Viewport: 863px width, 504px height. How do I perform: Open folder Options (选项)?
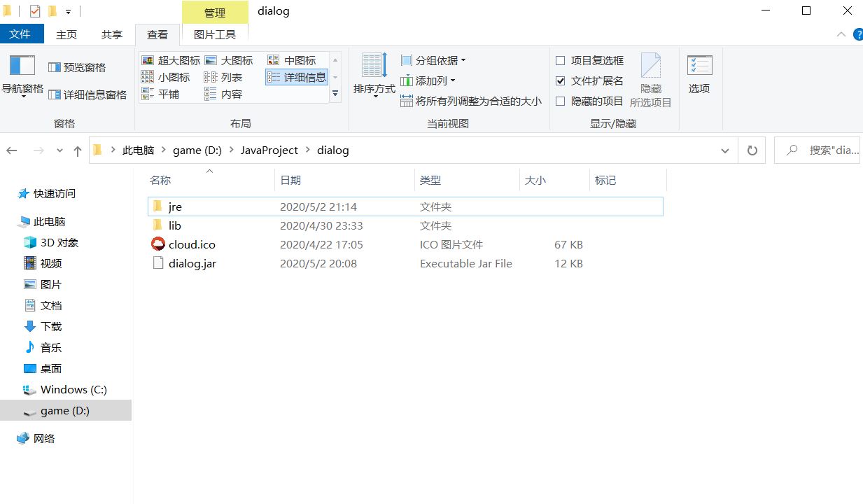[x=699, y=75]
